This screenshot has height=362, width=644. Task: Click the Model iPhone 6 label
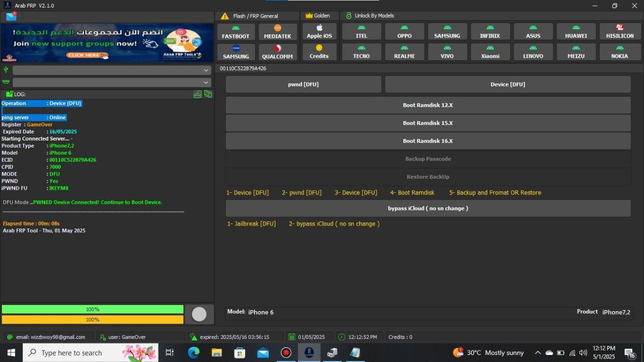pyautogui.click(x=251, y=312)
